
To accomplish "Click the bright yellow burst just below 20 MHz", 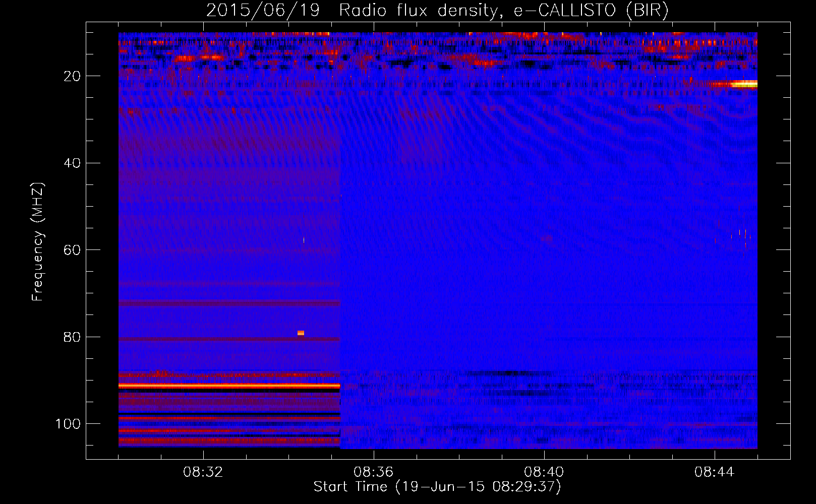I will click(744, 84).
